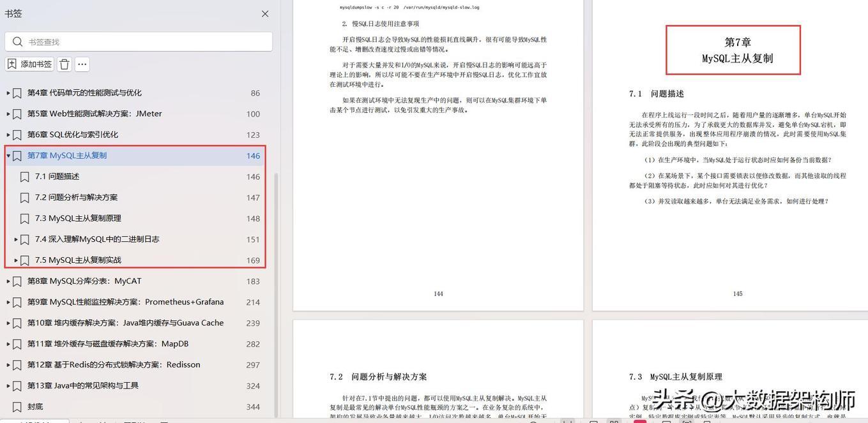Close the 书签 bookmarks panel
This screenshot has width=868, height=423.
265,14
